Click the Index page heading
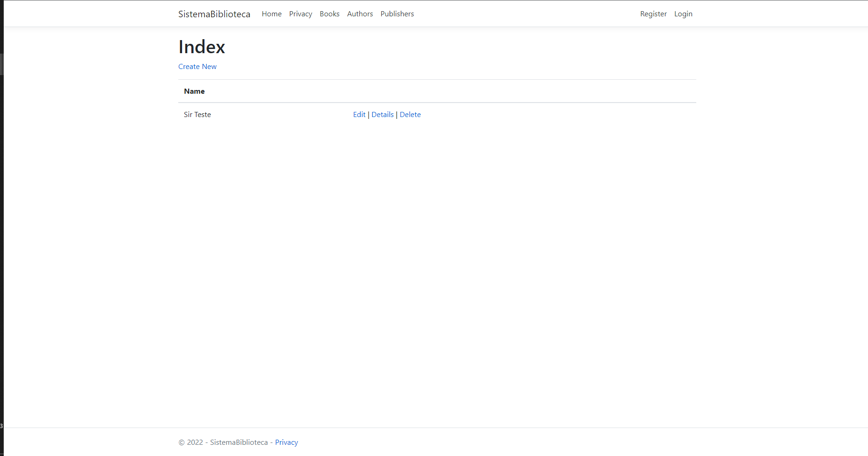 [202, 46]
